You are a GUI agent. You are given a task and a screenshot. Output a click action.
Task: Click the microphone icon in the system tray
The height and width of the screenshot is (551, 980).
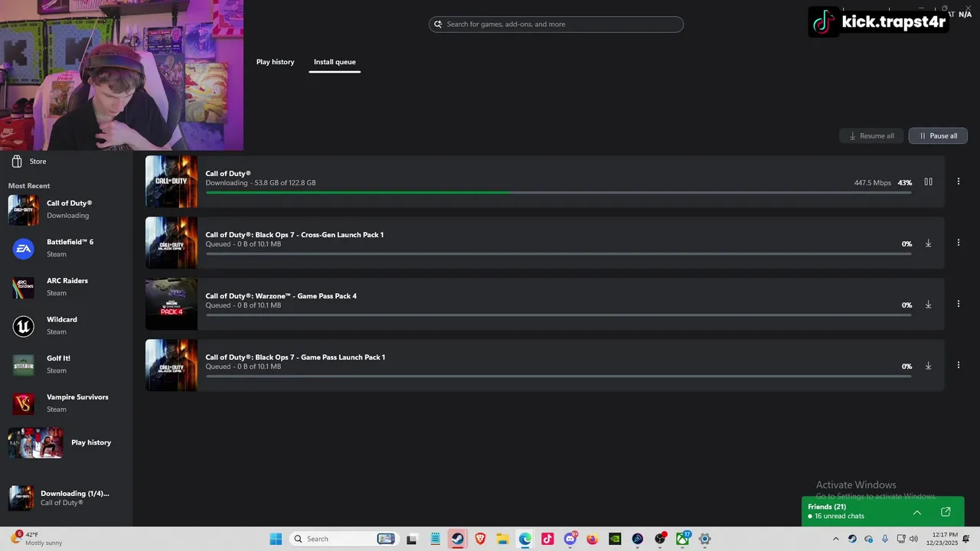click(885, 539)
